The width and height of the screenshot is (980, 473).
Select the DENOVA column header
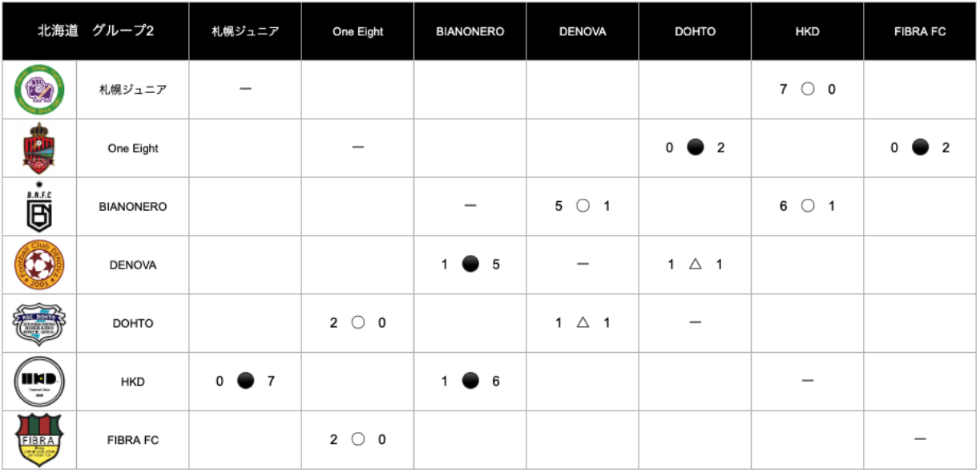pyautogui.click(x=583, y=32)
